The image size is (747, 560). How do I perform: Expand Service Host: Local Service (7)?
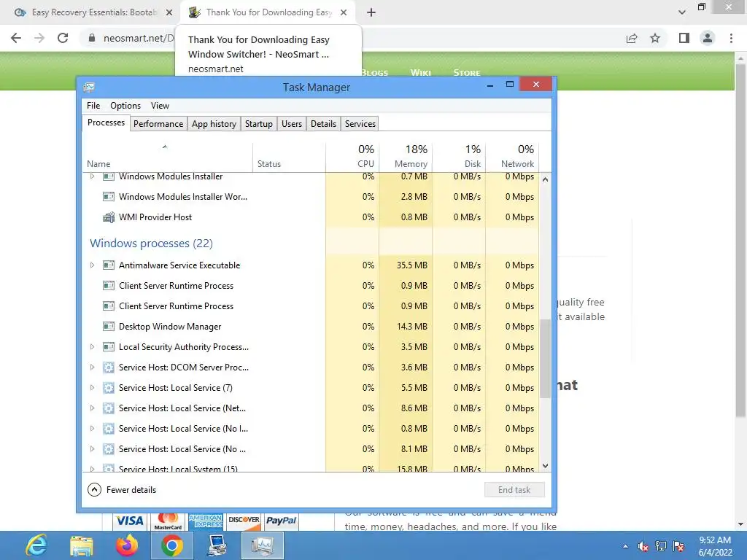pos(93,388)
